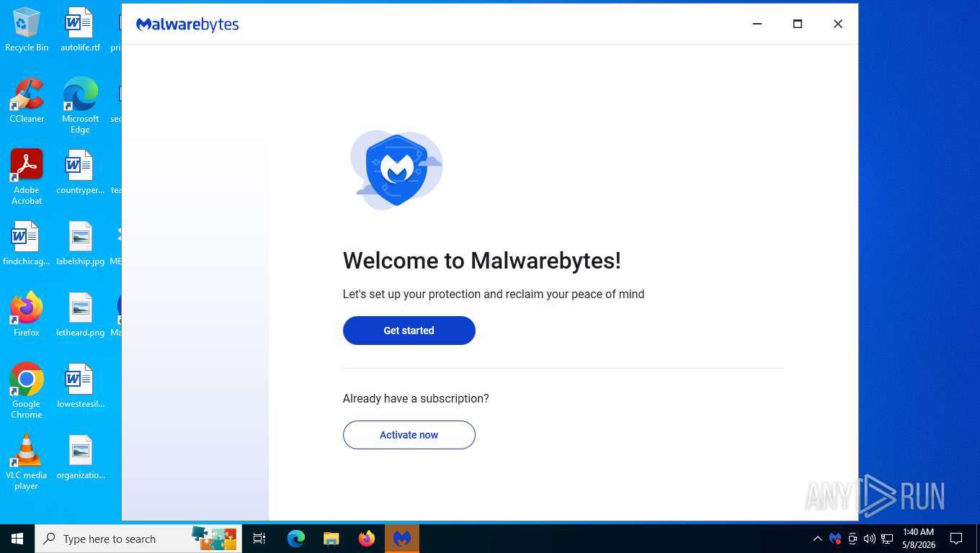980x553 pixels.
Task: Click the taskbar search box
Action: 138,539
